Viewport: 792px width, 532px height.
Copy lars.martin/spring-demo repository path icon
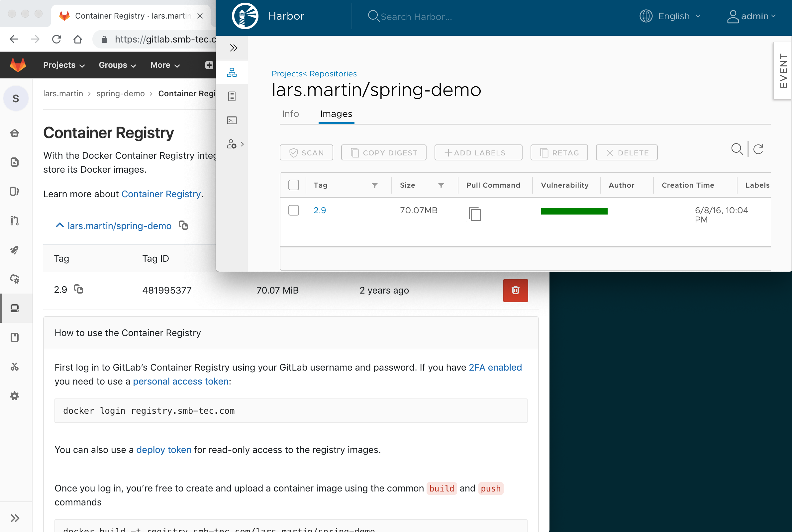click(x=184, y=225)
